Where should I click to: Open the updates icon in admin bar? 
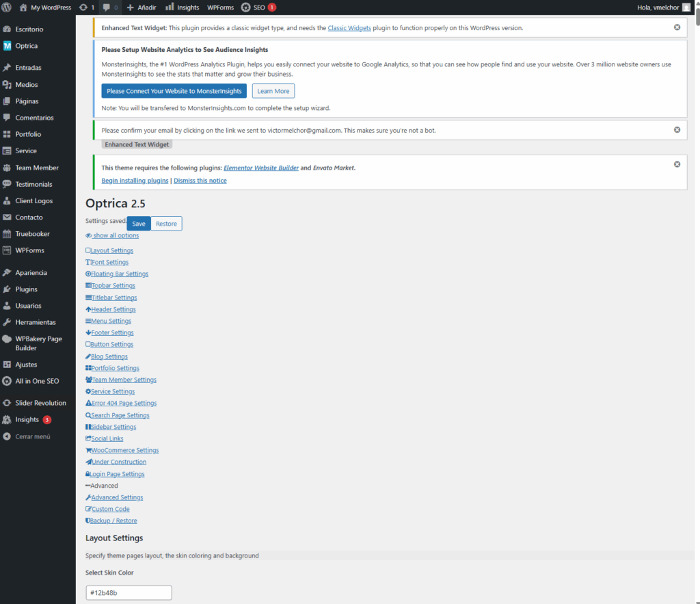tap(83, 7)
